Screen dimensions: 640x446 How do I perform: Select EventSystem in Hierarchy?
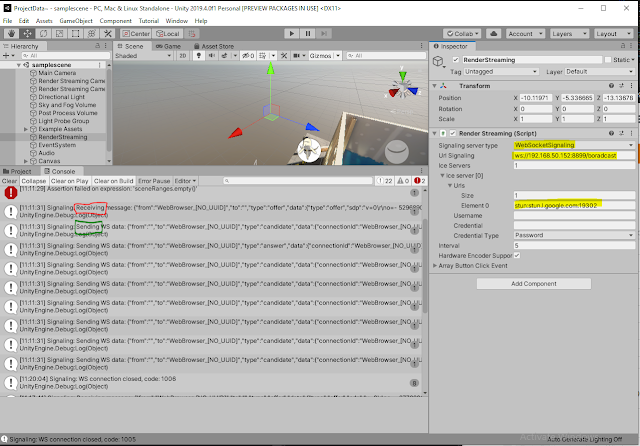(x=57, y=145)
